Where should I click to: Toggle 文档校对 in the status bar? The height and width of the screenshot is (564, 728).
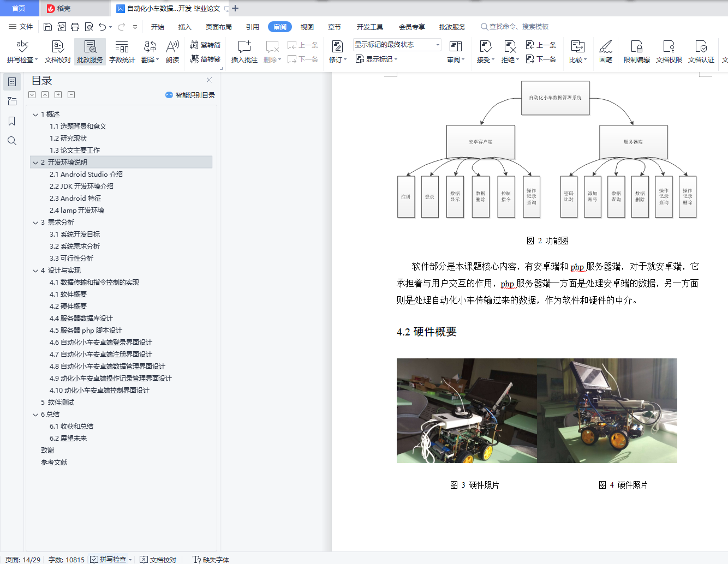[x=158, y=560]
